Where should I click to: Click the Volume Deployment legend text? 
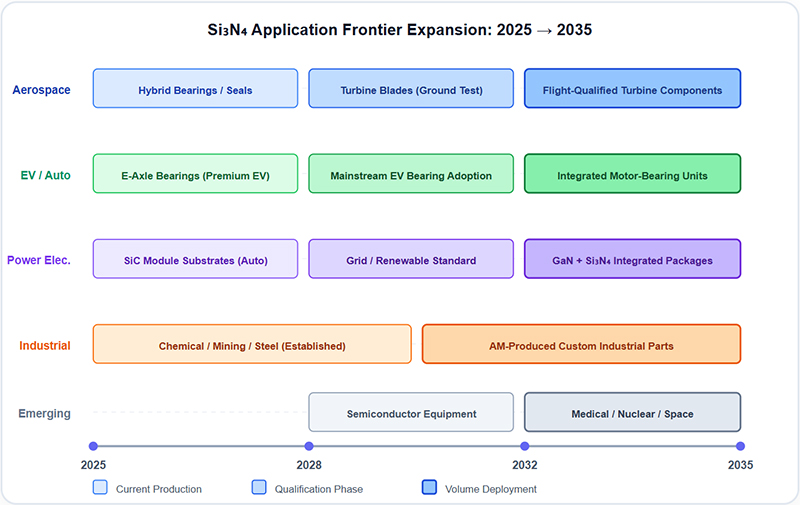(x=491, y=489)
